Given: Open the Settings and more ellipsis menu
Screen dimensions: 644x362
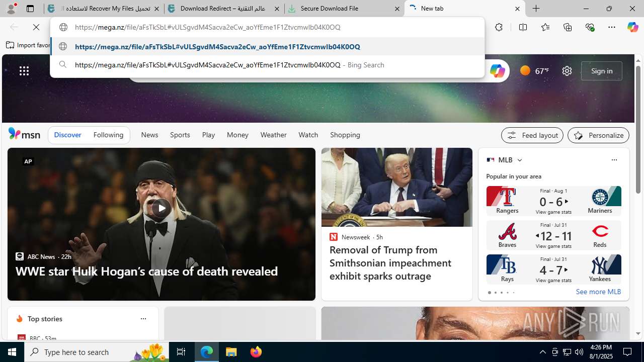Looking at the screenshot, I should tap(612, 27).
